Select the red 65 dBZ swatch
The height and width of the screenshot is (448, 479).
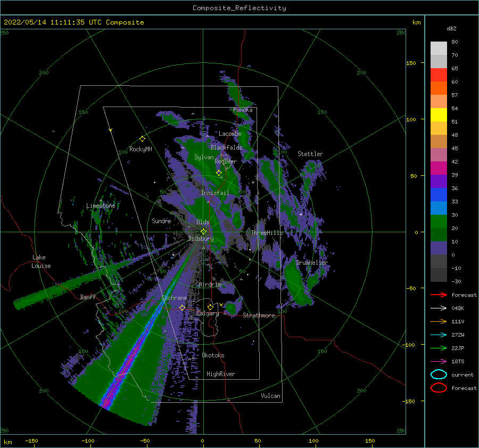point(439,75)
